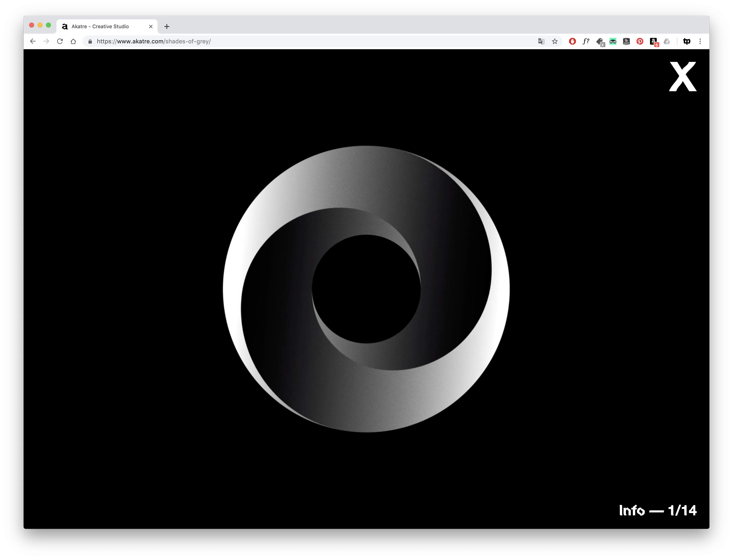Click the Google Drive extension icon
This screenshot has height=560, width=733.
667,41
